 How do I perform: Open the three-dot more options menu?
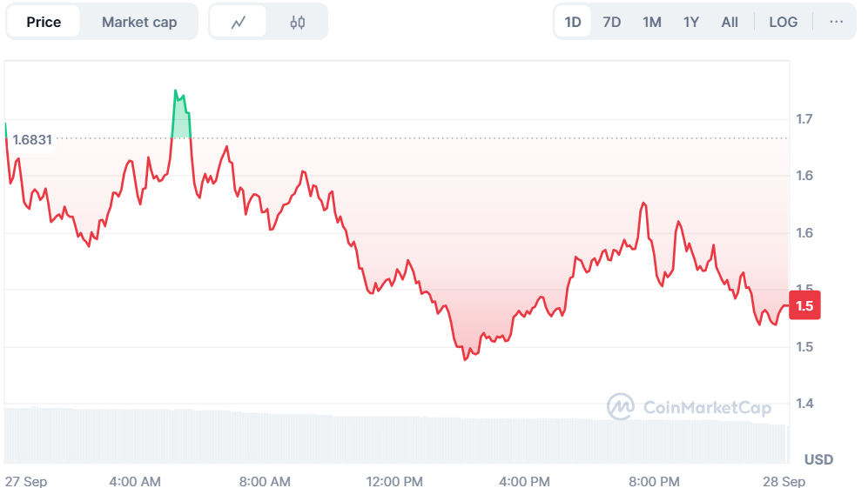[837, 22]
